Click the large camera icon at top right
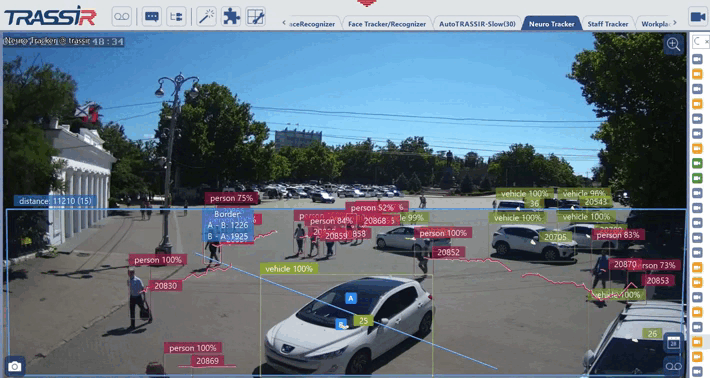Image resolution: width=710 pixels, height=378 pixels. point(698,17)
